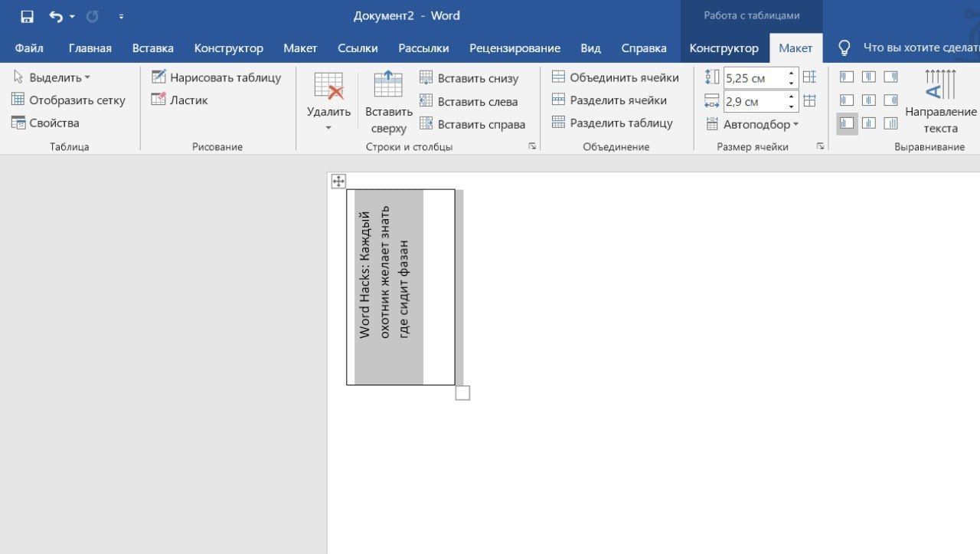Click Разделить таблицу
Viewport: 980px width, 554px height.
click(612, 123)
